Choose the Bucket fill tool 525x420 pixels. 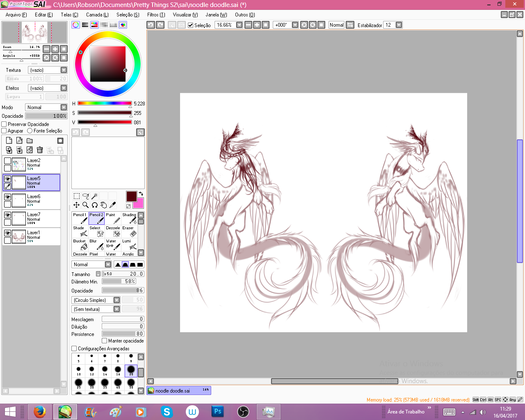click(x=80, y=244)
